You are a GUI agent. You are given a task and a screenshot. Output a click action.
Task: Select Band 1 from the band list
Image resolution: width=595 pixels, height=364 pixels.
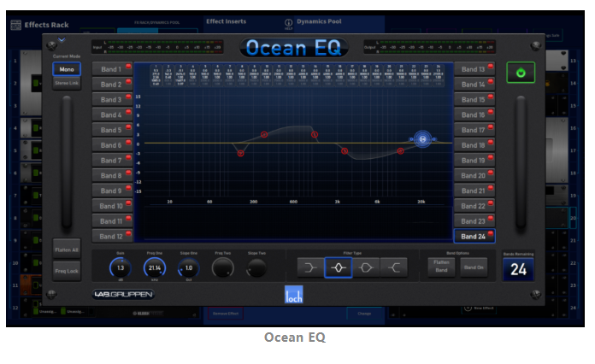click(112, 69)
